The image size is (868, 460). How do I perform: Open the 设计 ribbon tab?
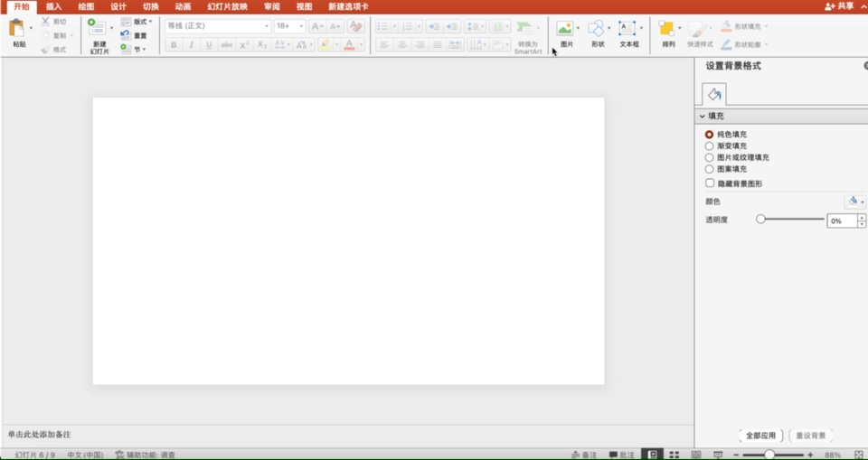pyautogui.click(x=118, y=6)
